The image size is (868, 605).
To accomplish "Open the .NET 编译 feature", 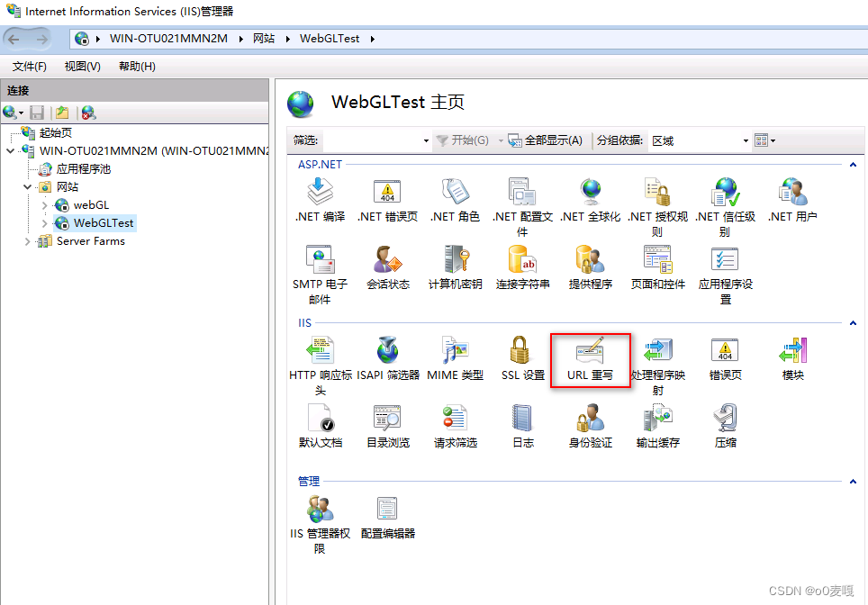I will [320, 201].
